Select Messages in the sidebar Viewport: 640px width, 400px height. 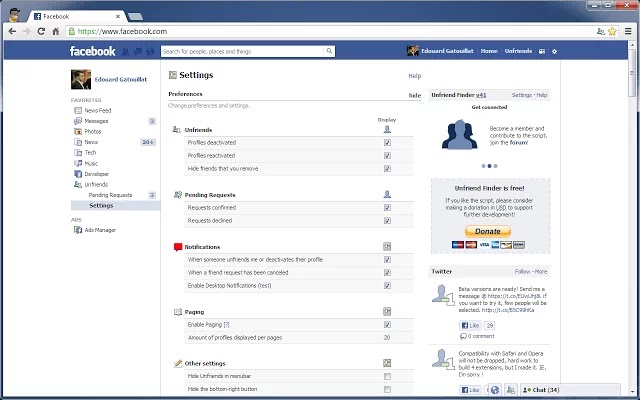pyautogui.click(x=96, y=121)
